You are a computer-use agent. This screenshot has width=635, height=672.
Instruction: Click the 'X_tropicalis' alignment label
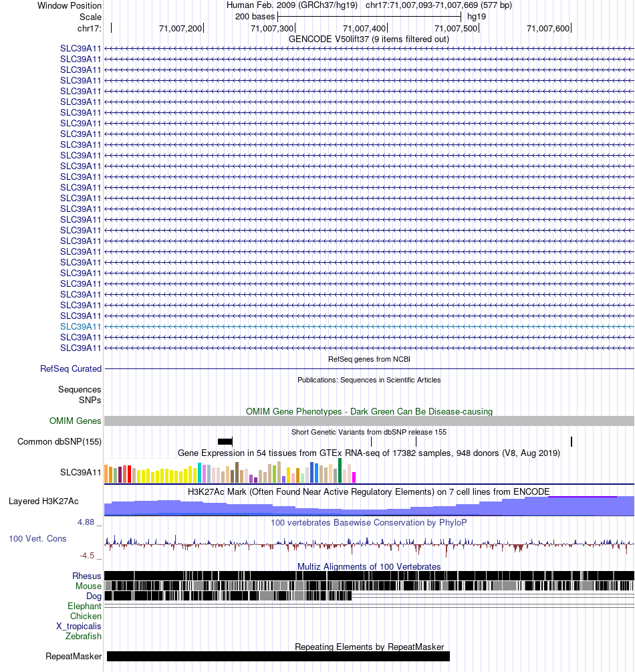tap(79, 626)
